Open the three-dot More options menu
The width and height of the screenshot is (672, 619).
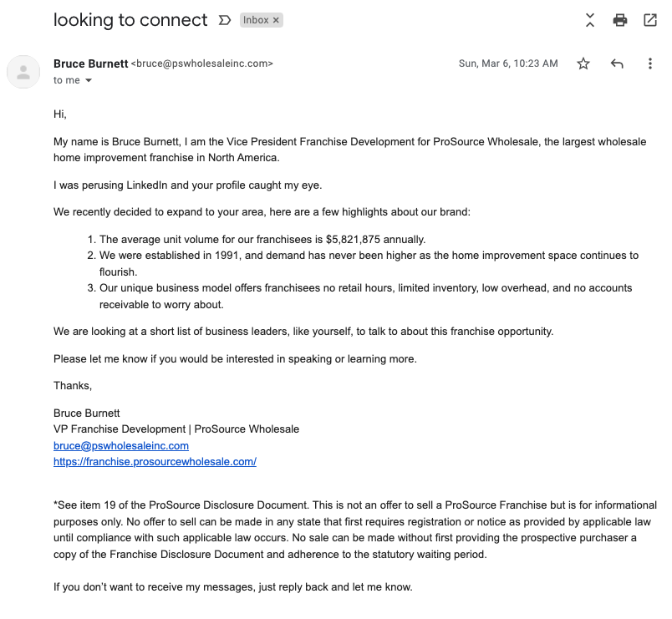point(650,63)
